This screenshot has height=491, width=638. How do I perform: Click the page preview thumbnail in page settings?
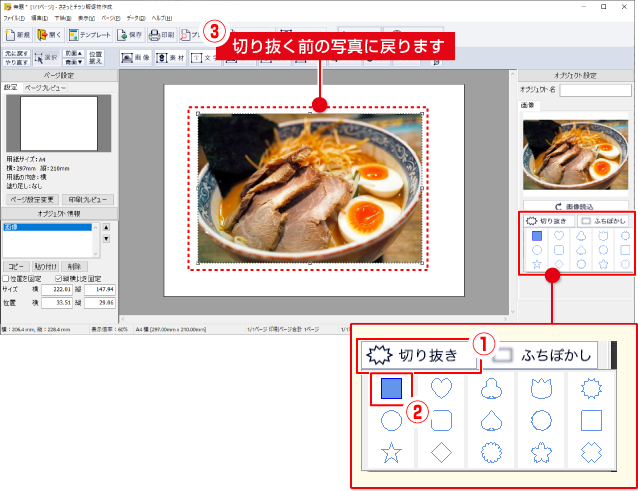point(59,123)
